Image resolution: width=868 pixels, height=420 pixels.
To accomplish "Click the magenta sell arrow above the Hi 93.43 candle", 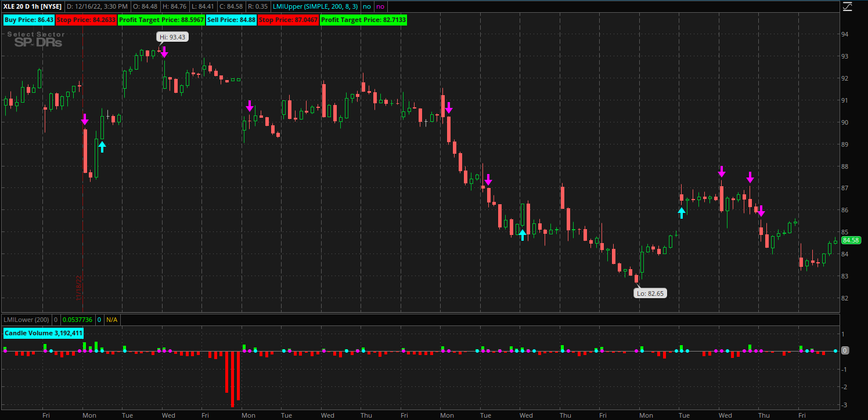I will coord(164,52).
